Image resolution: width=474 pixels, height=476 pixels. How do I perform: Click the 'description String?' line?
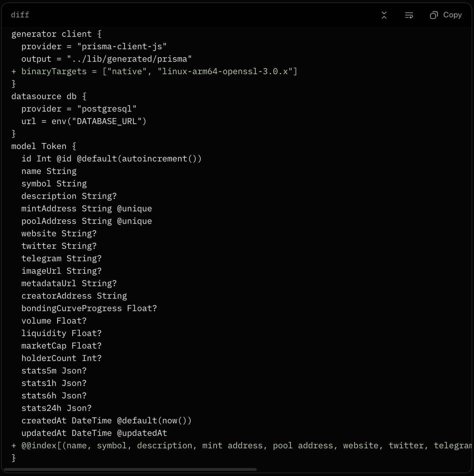pos(69,196)
